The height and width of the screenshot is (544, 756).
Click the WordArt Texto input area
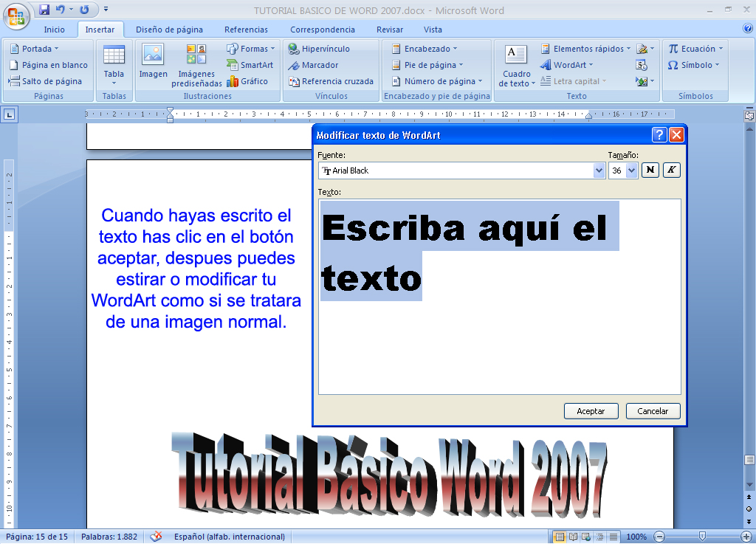coord(500,297)
